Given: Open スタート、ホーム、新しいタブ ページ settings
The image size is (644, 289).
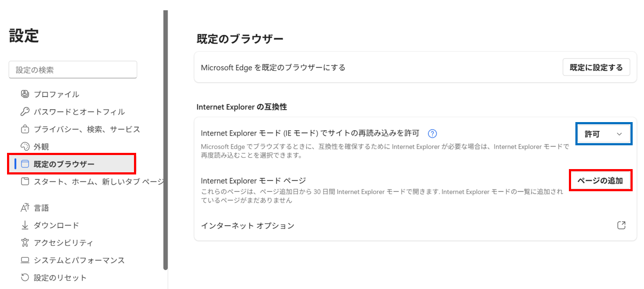Looking at the screenshot, I should (x=98, y=182).
